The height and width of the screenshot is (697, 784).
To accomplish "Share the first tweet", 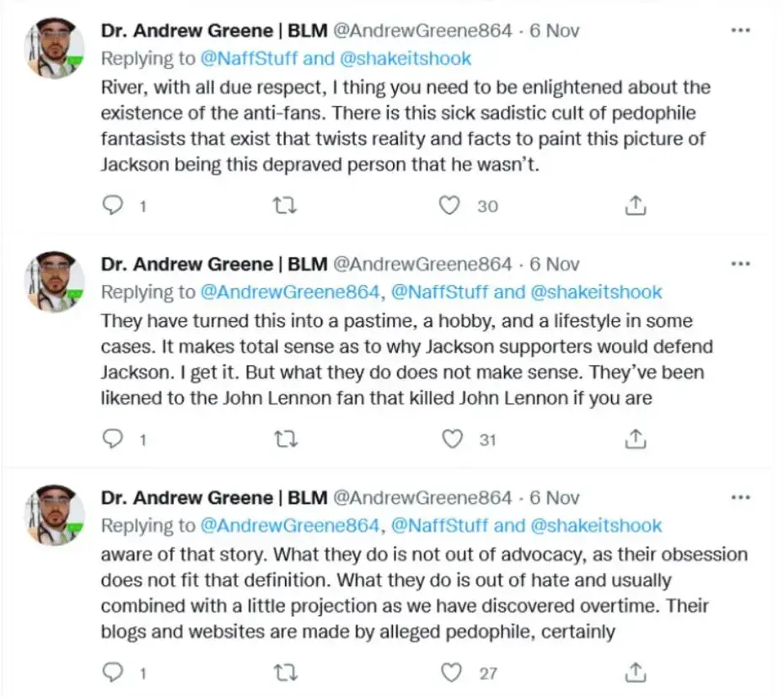I will [x=636, y=205].
